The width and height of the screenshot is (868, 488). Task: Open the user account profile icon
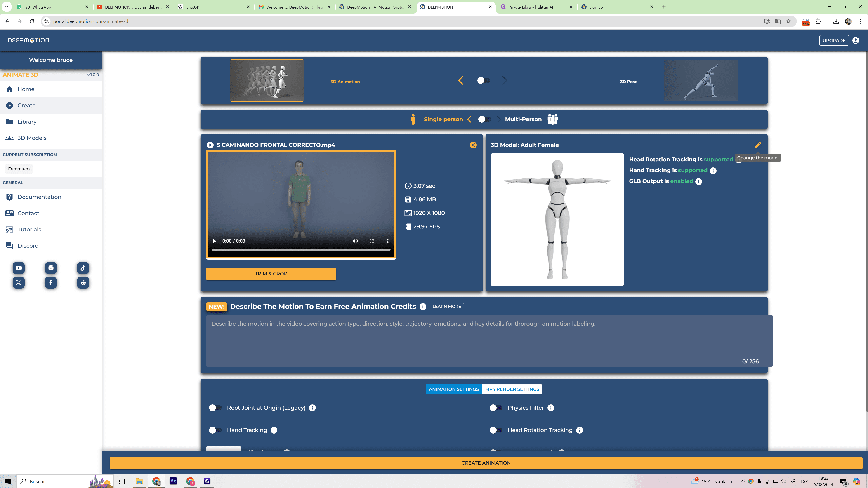pyautogui.click(x=856, y=40)
